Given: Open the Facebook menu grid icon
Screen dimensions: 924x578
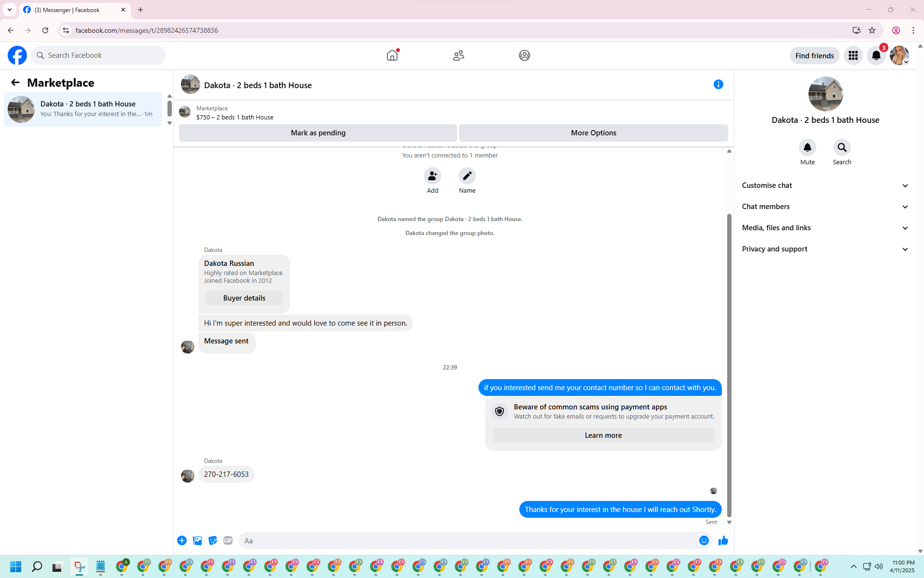Looking at the screenshot, I should point(853,55).
